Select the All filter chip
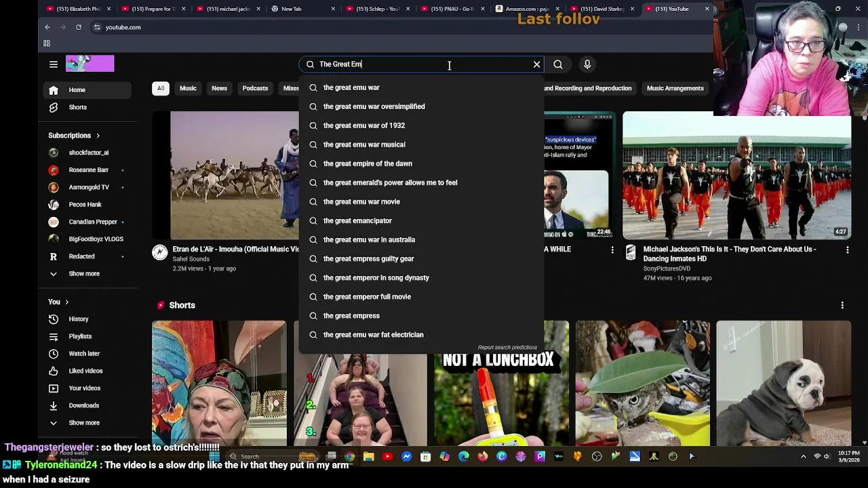The height and width of the screenshot is (488, 868). (161, 88)
